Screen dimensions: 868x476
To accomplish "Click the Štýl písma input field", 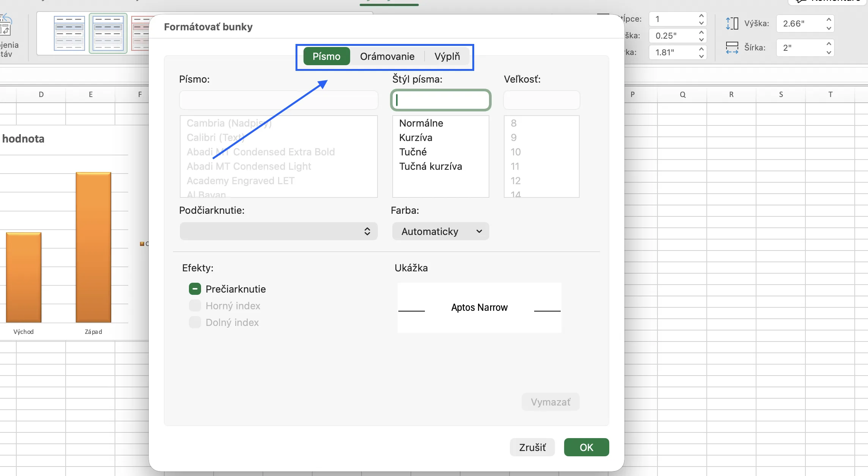I will (x=440, y=100).
